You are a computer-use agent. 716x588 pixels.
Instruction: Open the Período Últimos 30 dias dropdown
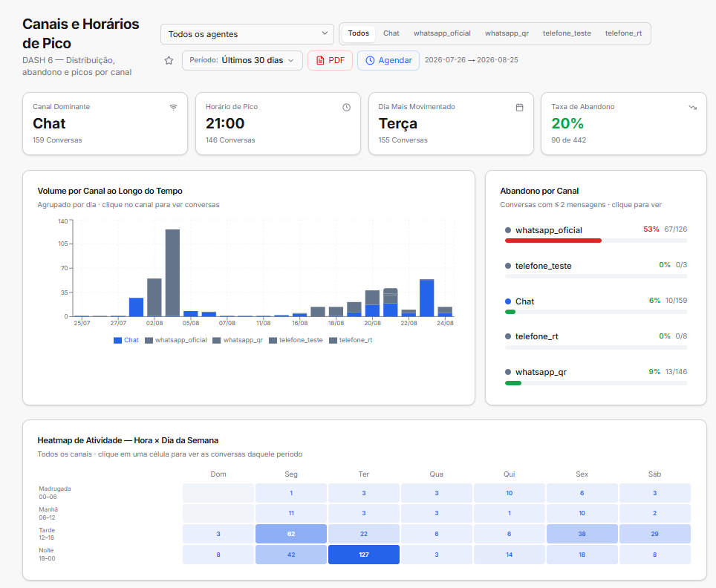coord(242,60)
